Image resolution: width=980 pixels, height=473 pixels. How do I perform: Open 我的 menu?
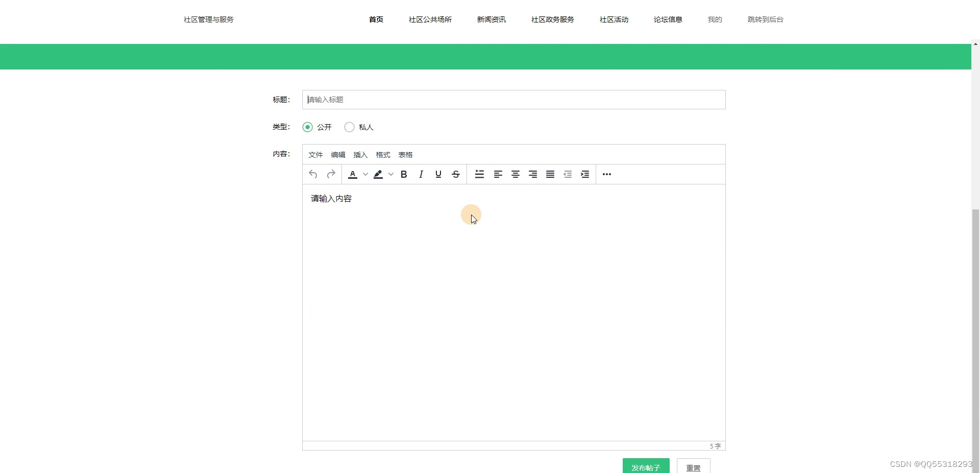pyautogui.click(x=715, y=19)
